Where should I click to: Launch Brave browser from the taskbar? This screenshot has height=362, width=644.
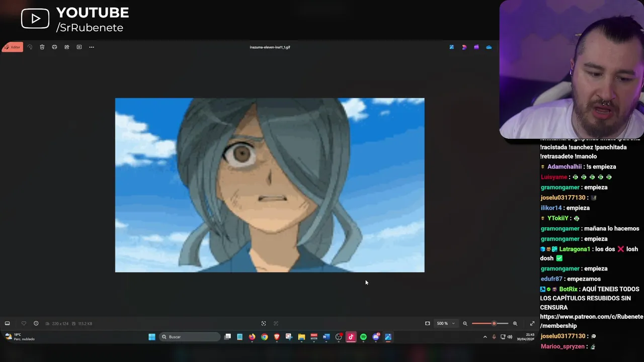(277, 337)
